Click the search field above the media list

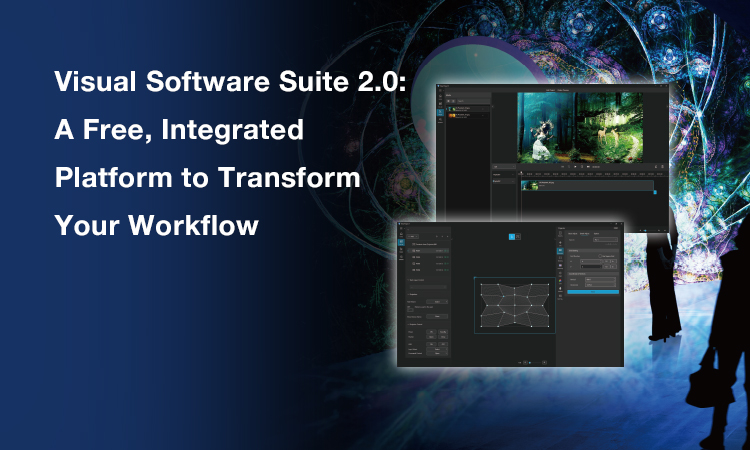(x=470, y=98)
